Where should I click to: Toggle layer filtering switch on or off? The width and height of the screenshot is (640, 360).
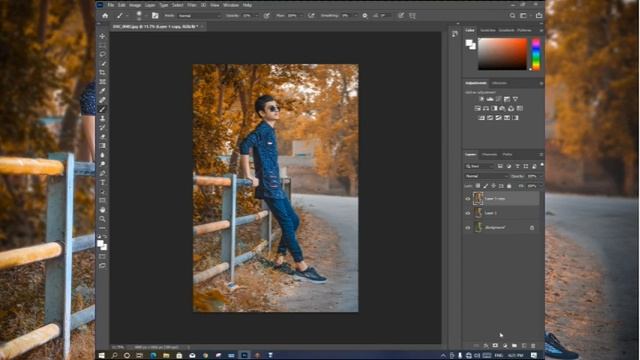click(542, 165)
